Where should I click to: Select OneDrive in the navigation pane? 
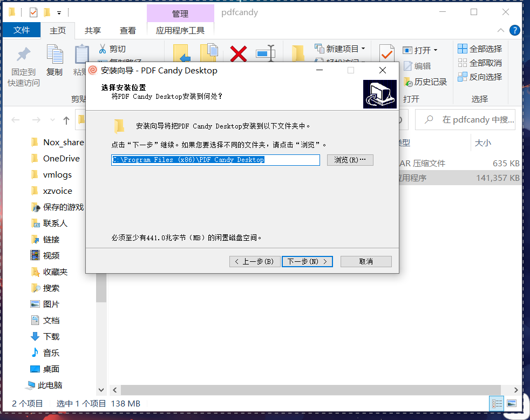[56, 159]
